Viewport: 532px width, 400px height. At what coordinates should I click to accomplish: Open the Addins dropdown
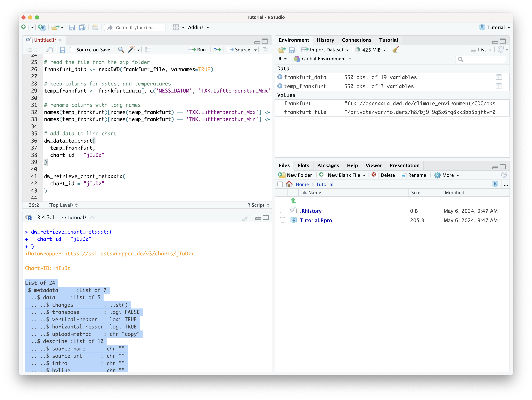[x=198, y=27]
